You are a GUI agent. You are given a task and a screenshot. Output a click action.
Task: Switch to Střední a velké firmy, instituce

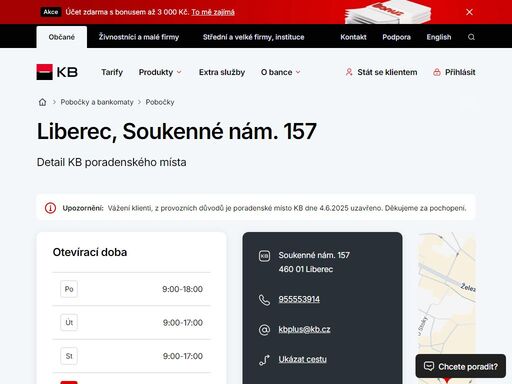pos(253,37)
